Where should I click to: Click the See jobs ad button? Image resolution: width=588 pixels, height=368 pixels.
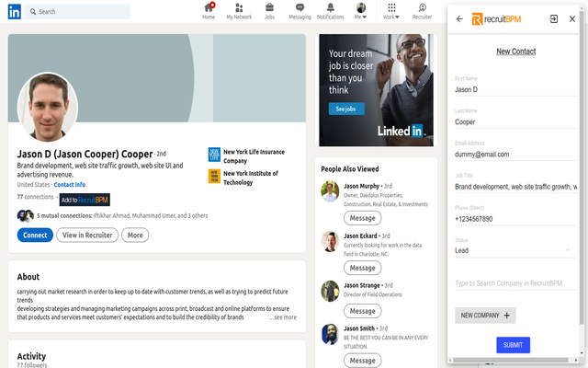click(346, 109)
